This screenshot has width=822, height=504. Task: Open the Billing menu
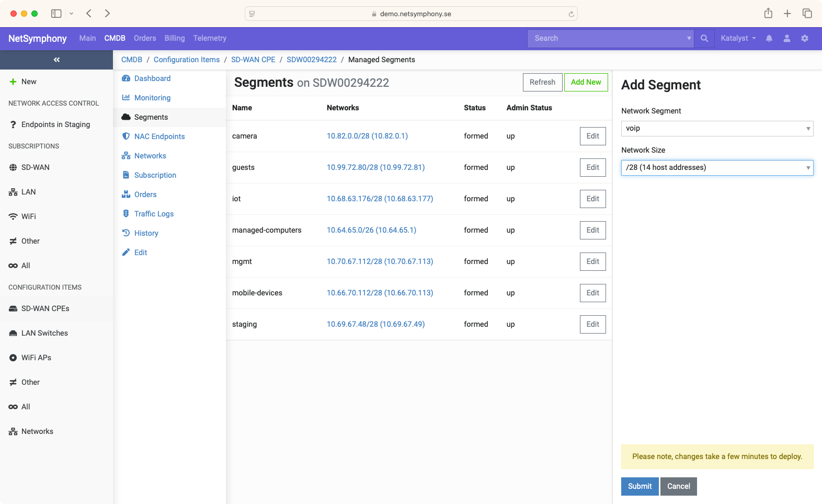(175, 38)
